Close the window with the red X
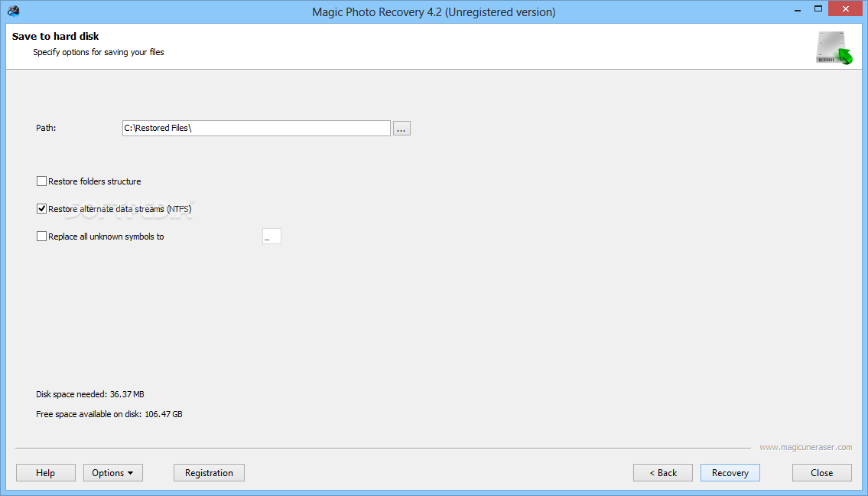 pyautogui.click(x=845, y=9)
